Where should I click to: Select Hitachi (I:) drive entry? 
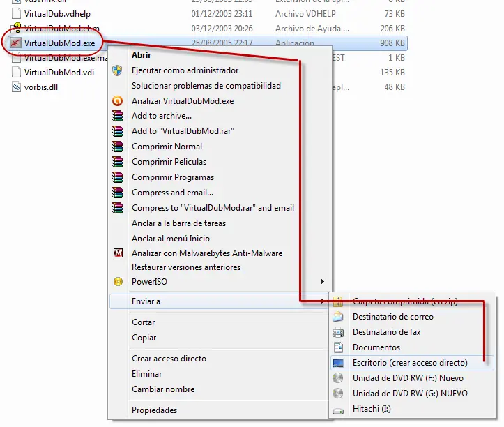[x=372, y=409]
